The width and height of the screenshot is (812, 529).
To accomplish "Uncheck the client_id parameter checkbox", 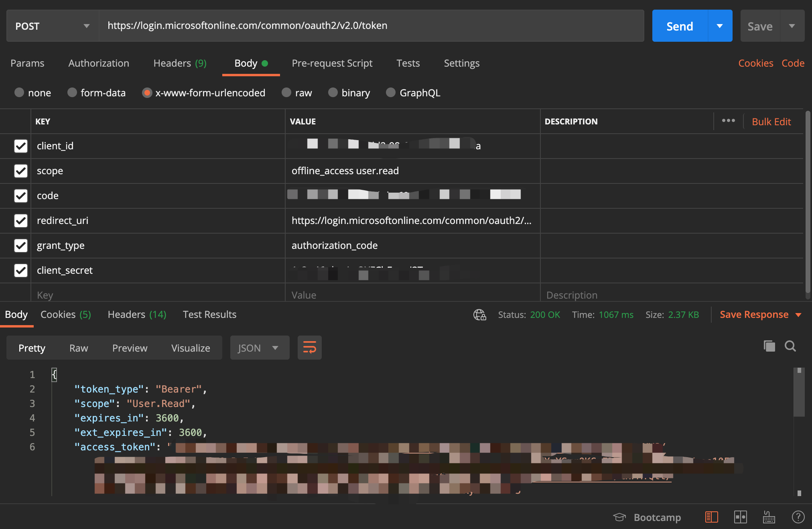I will coord(21,146).
